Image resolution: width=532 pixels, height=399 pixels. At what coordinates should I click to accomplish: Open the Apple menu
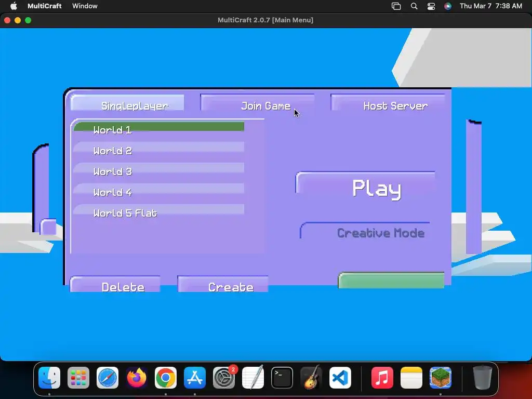click(x=14, y=6)
